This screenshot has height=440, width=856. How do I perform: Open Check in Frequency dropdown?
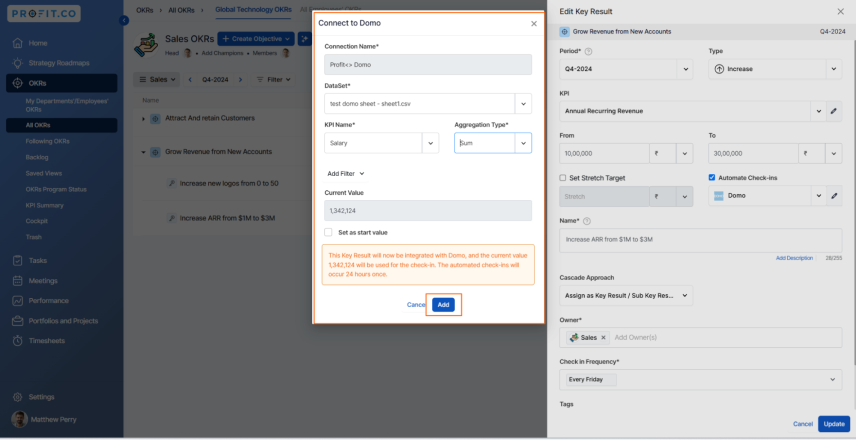point(700,379)
